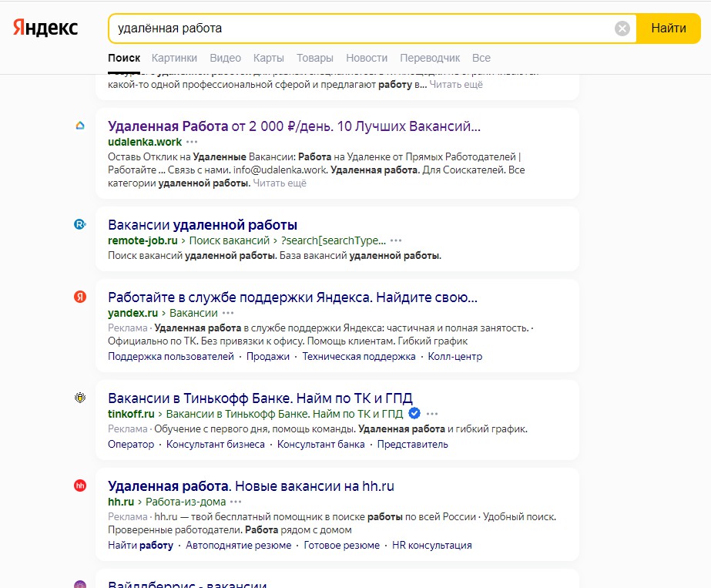711x588 pixels.
Task: Open the yandex.ru domain link
Action: [132, 313]
